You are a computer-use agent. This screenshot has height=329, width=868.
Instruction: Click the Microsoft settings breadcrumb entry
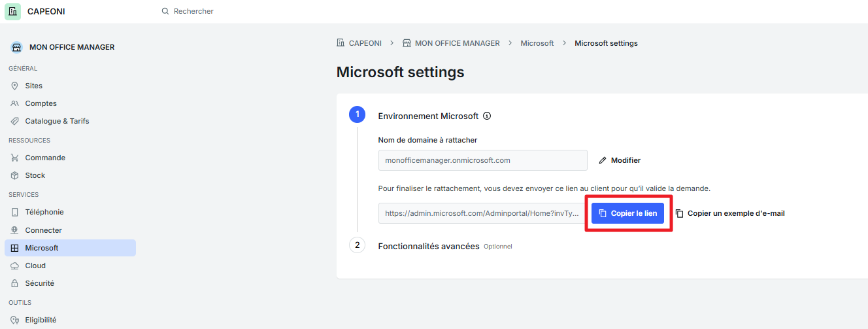coord(606,43)
